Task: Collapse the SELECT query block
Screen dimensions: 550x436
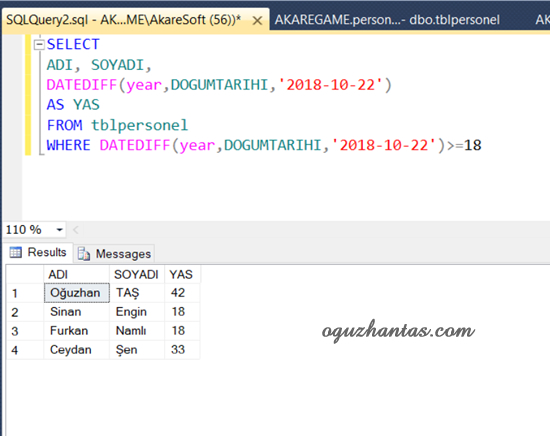Action: (39, 45)
